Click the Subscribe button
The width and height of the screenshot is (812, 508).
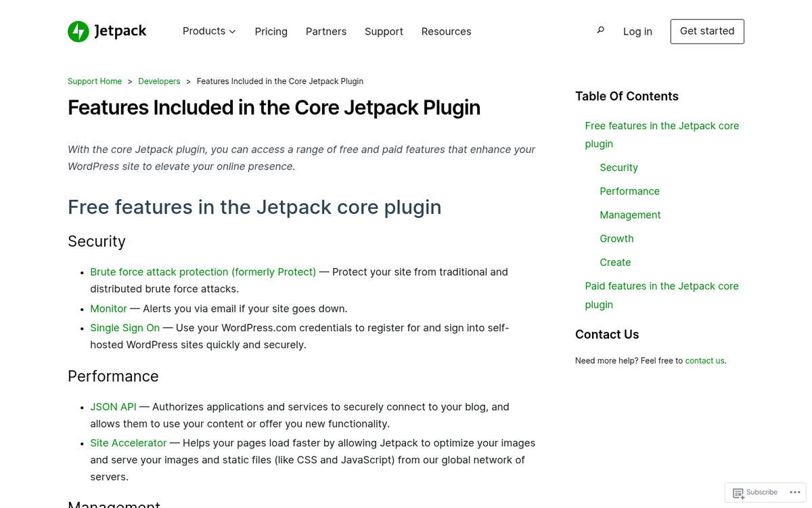(761, 492)
